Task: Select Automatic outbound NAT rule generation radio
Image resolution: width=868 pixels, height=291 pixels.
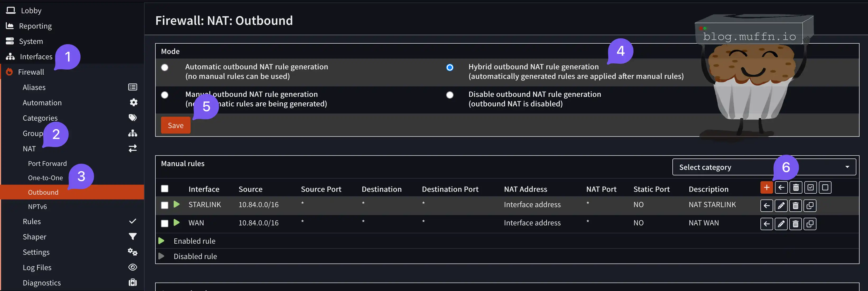Action: (x=164, y=67)
